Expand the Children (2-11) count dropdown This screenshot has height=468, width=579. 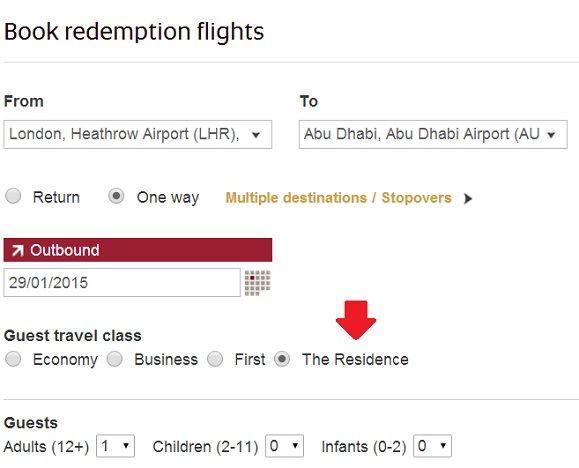click(285, 446)
